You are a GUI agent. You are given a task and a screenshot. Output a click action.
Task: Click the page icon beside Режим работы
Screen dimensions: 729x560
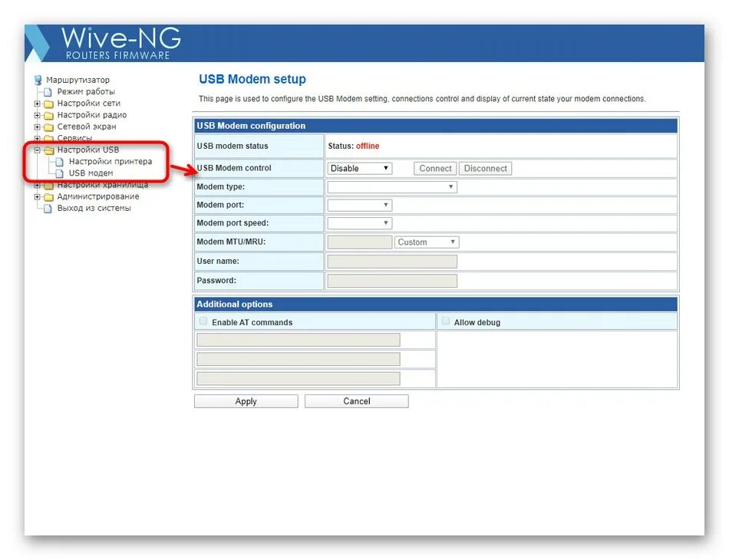(48, 91)
